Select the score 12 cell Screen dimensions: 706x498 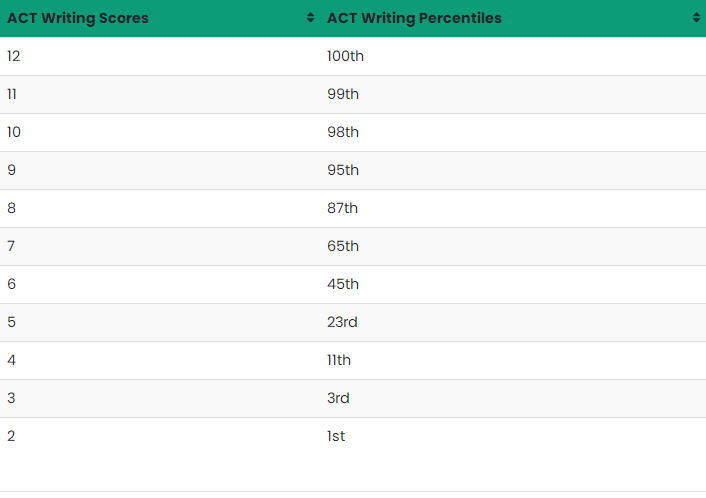point(160,56)
